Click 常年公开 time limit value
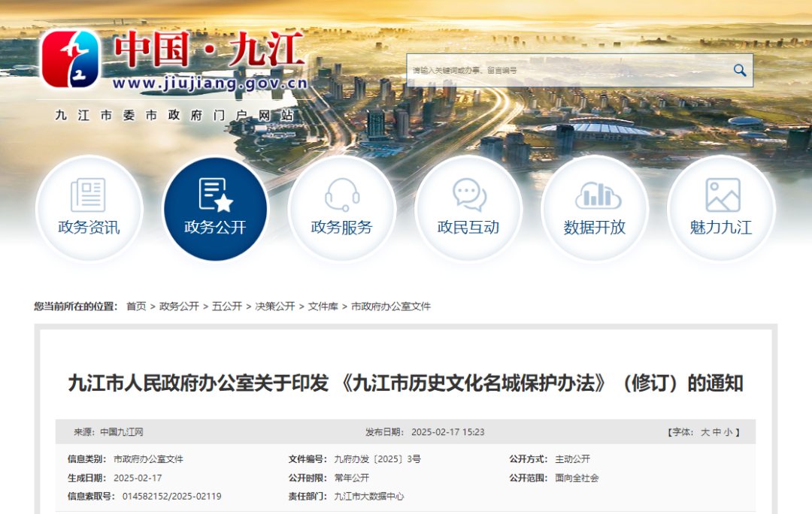The height and width of the screenshot is (514, 812). tap(352, 478)
